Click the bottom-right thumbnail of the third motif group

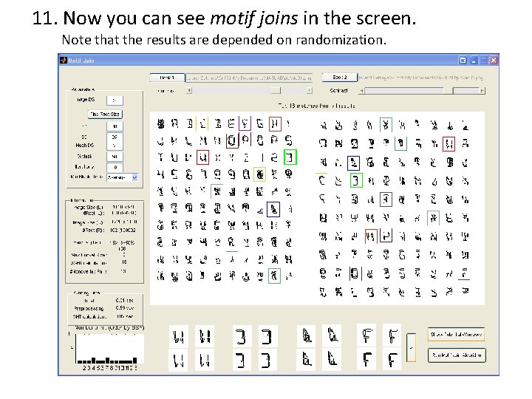tap(332, 359)
